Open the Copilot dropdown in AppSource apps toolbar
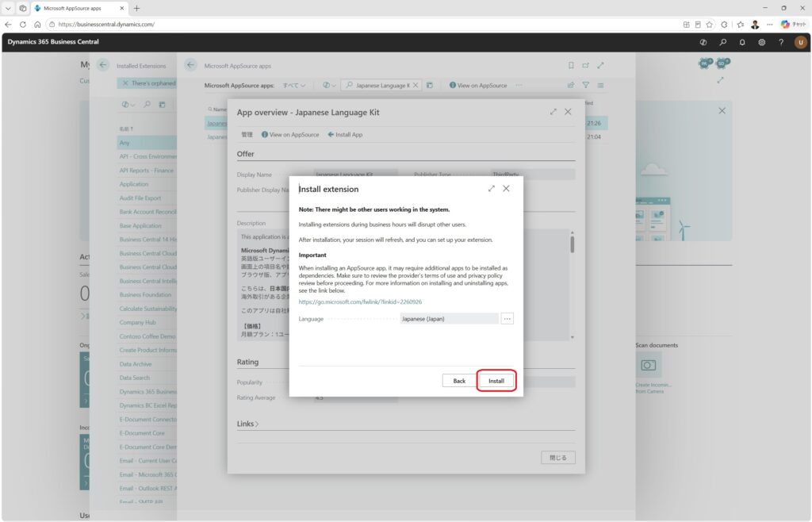The width and height of the screenshot is (812, 522). coord(329,86)
